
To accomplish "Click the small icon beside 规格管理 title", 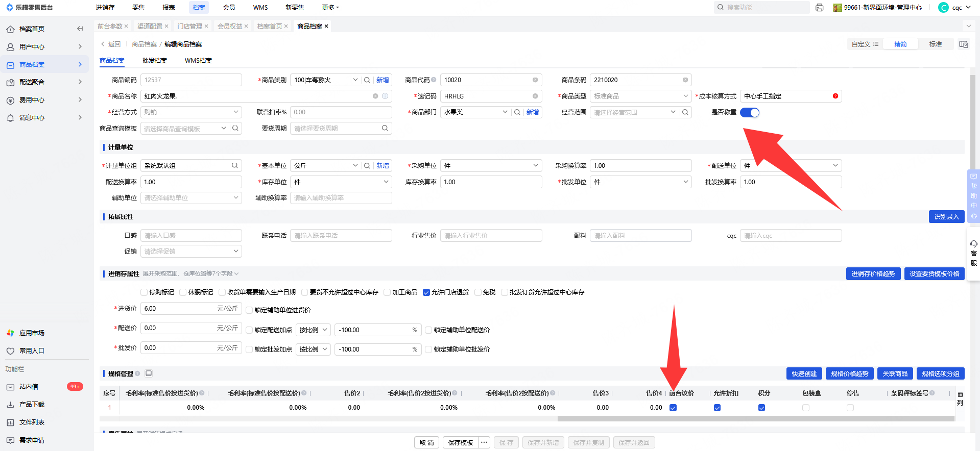I will point(149,373).
